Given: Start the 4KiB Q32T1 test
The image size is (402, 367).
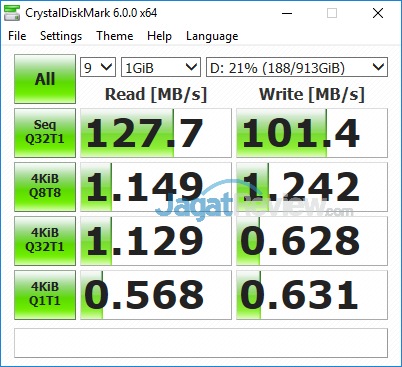Looking at the screenshot, I should [x=45, y=241].
